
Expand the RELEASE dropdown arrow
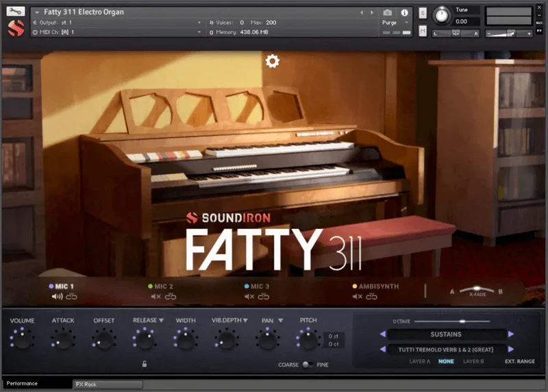pyautogui.click(x=161, y=320)
